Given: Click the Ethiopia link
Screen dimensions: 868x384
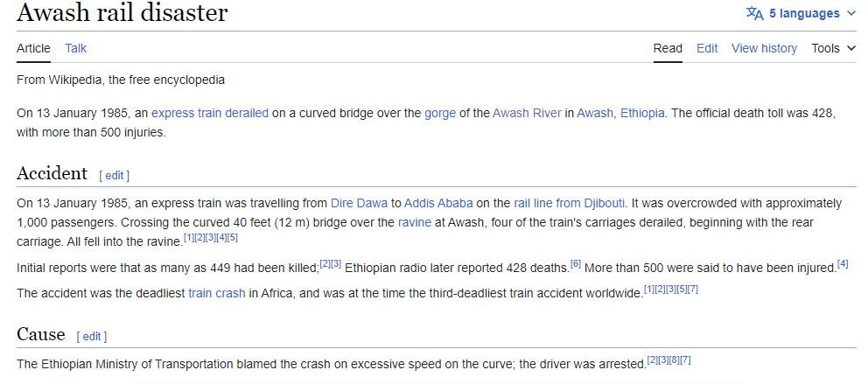Looking at the screenshot, I should 643,113.
